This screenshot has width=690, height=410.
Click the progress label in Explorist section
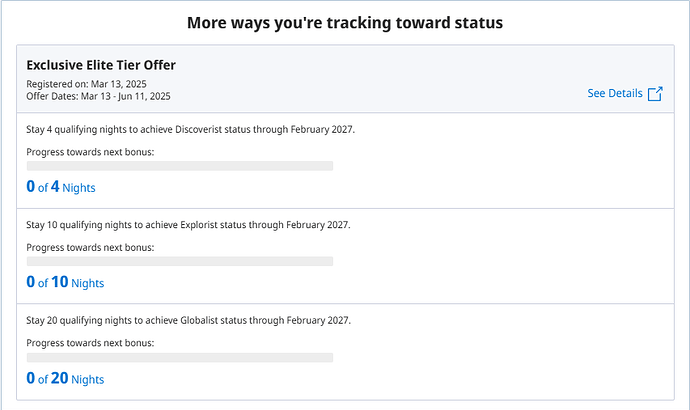click(90, 246)
